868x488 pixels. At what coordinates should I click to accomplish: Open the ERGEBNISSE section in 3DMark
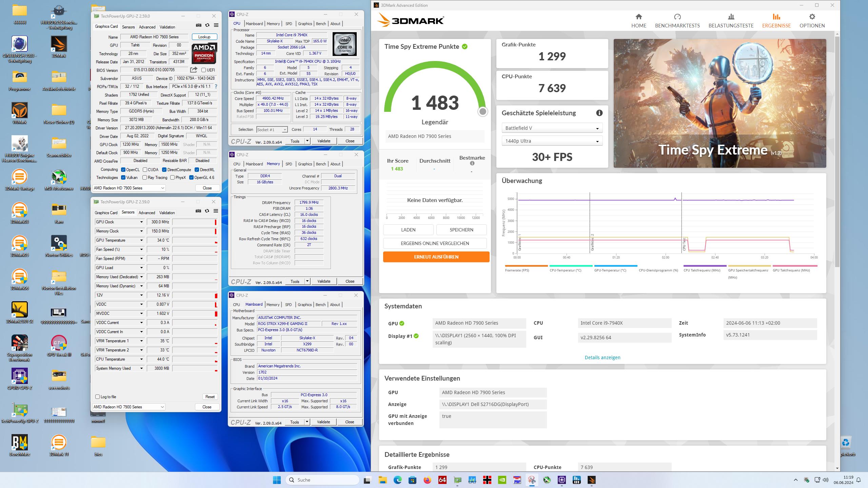[776, 21]
